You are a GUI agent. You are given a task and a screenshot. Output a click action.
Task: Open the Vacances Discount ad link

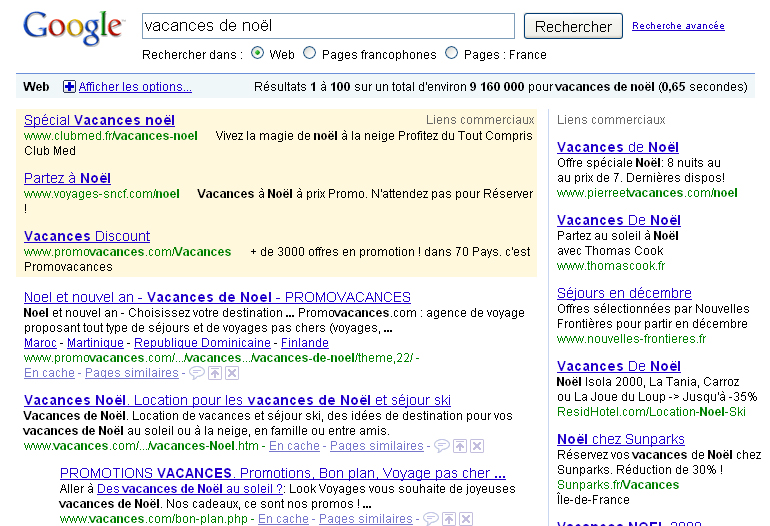coord(87,236)
